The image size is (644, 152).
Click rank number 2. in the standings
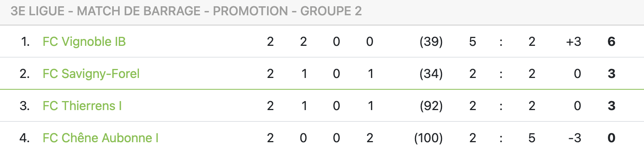click(25, 74)
